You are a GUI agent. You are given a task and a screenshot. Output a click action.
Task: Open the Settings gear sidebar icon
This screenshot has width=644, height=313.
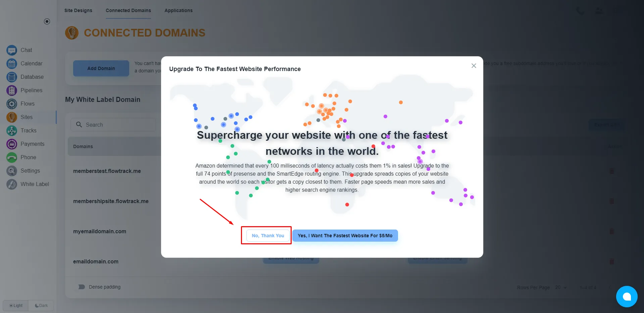pyautogui.click(x=12, y=171)
